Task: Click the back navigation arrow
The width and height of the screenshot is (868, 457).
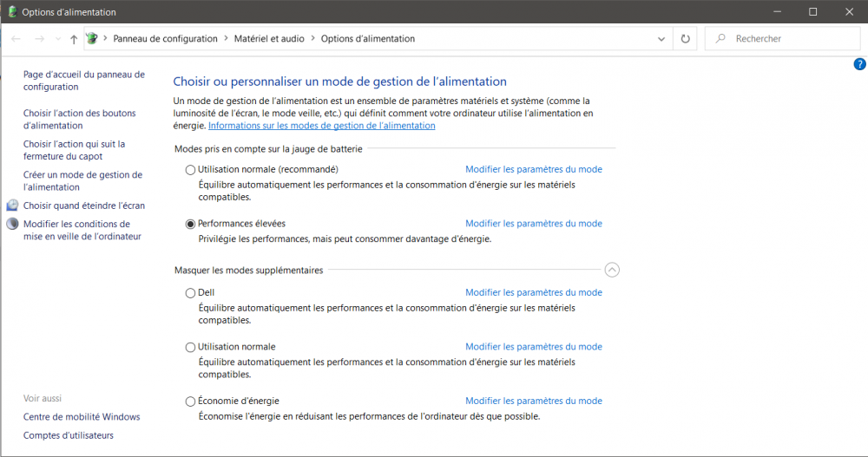Action: pos(16,39)
